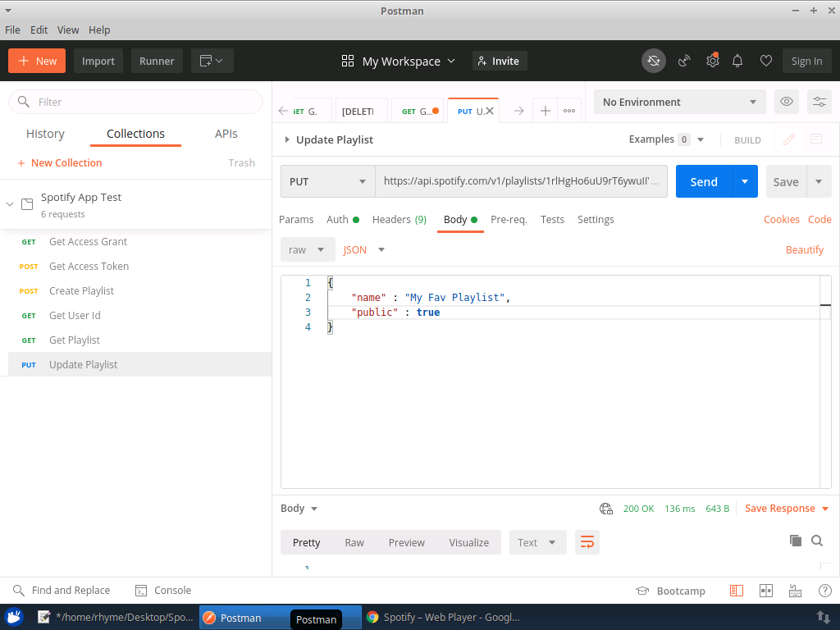
Task: Open the Import dialog
Action: (x=98, y=61)
